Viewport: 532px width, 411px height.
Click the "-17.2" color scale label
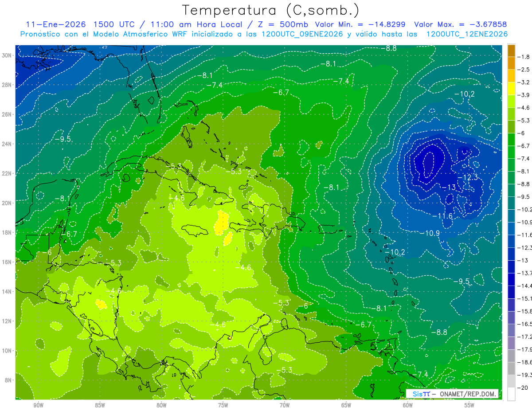point(525,337)
